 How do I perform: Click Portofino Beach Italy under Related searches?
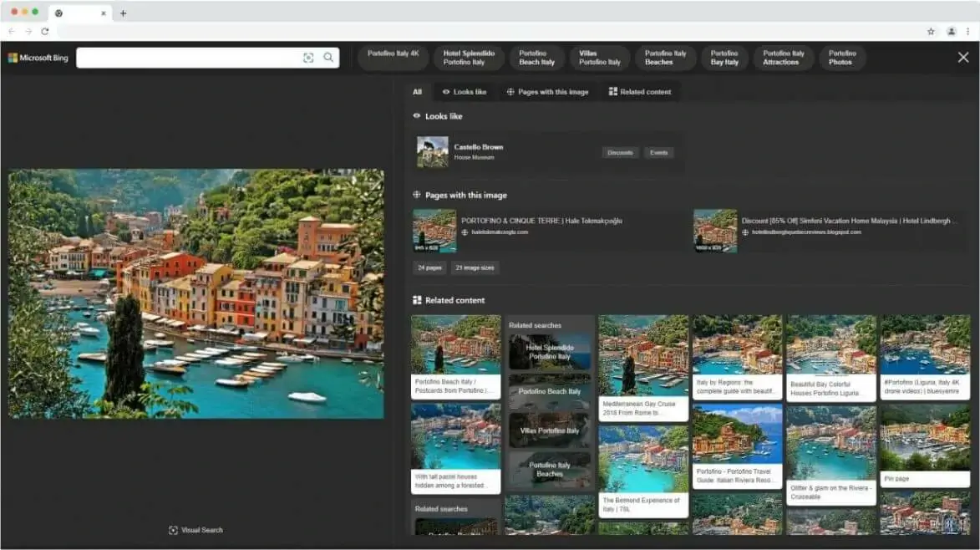549,390
